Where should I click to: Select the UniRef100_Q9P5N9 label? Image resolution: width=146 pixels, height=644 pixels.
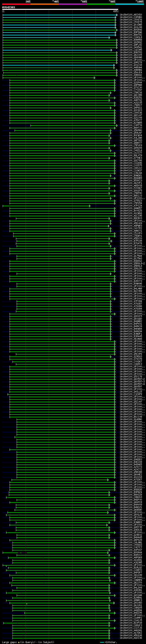click(x=131, y=85)
